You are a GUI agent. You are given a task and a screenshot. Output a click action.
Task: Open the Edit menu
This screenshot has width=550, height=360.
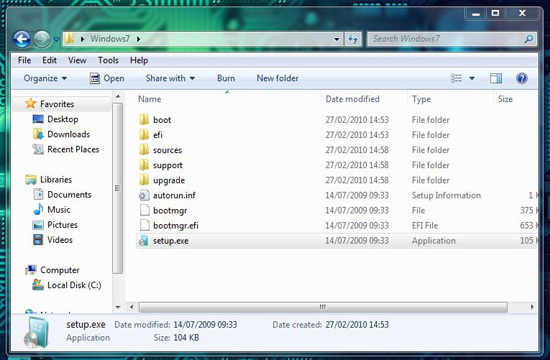click(x=49, y=60)
